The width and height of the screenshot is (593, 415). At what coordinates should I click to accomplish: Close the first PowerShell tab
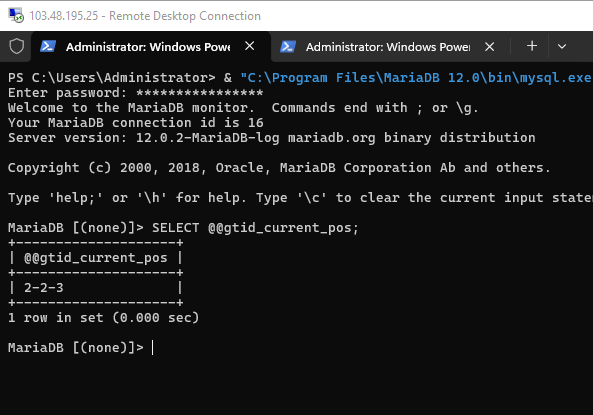pos(250,46)
